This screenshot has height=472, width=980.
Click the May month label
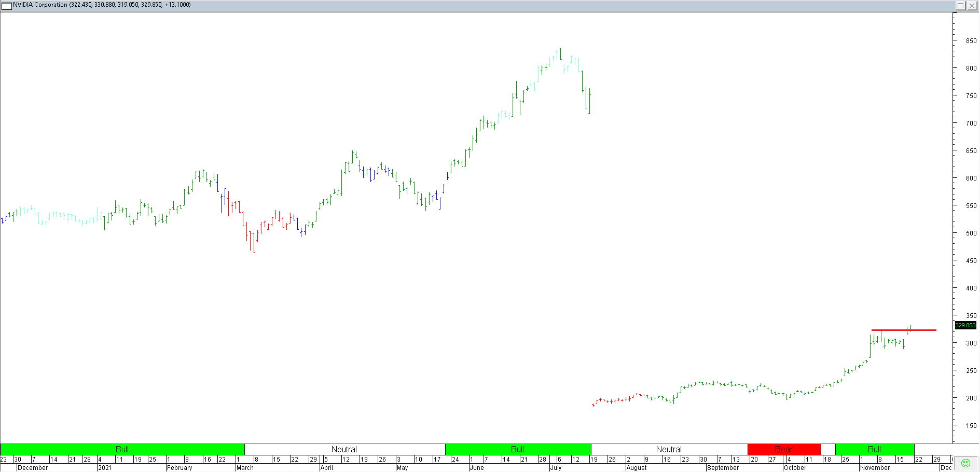(402, 468)
